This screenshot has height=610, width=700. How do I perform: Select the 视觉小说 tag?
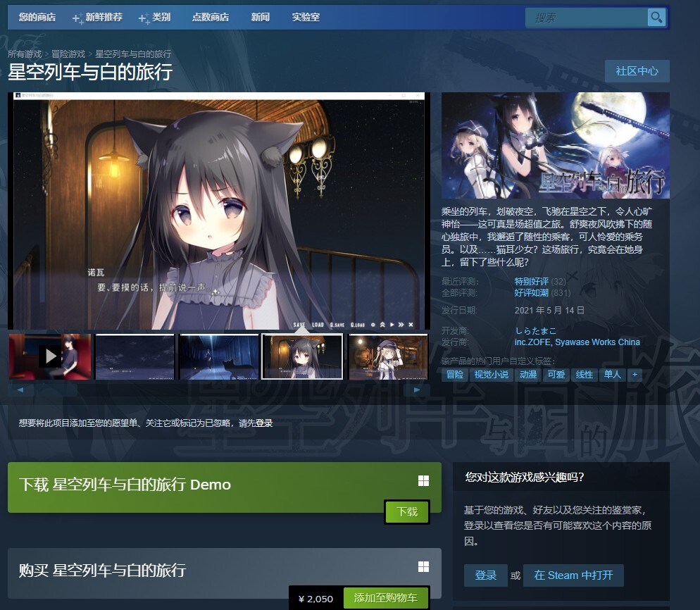click(x=491, y=375)
